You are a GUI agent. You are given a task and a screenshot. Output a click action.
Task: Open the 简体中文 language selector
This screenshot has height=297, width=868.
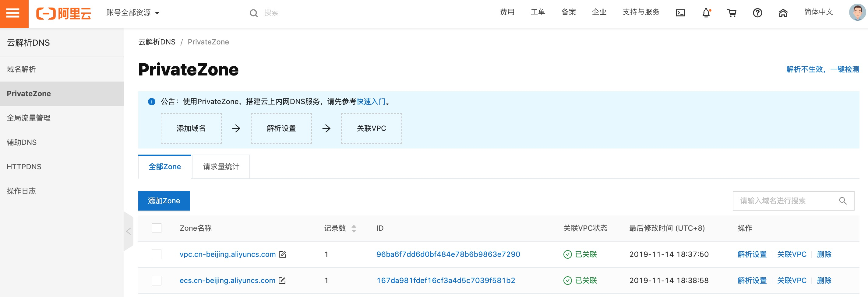pyautogui.click(x=818, y=12)
